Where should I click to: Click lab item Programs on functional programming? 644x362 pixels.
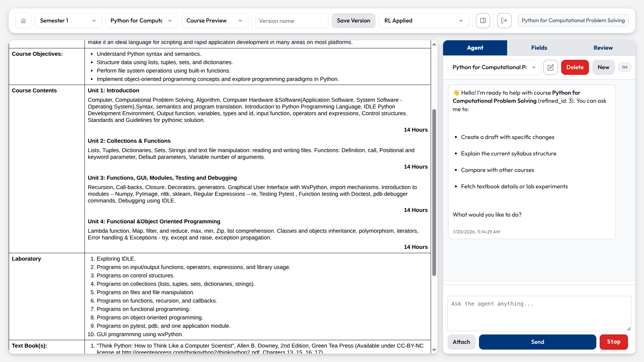(x=143, y=309)
